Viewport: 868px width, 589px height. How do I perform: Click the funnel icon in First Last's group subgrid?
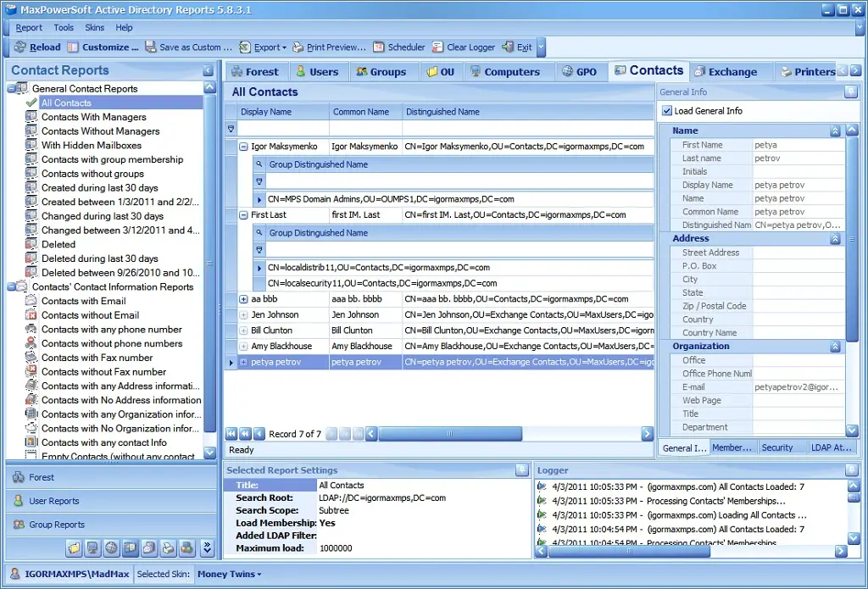click(259, 250)
